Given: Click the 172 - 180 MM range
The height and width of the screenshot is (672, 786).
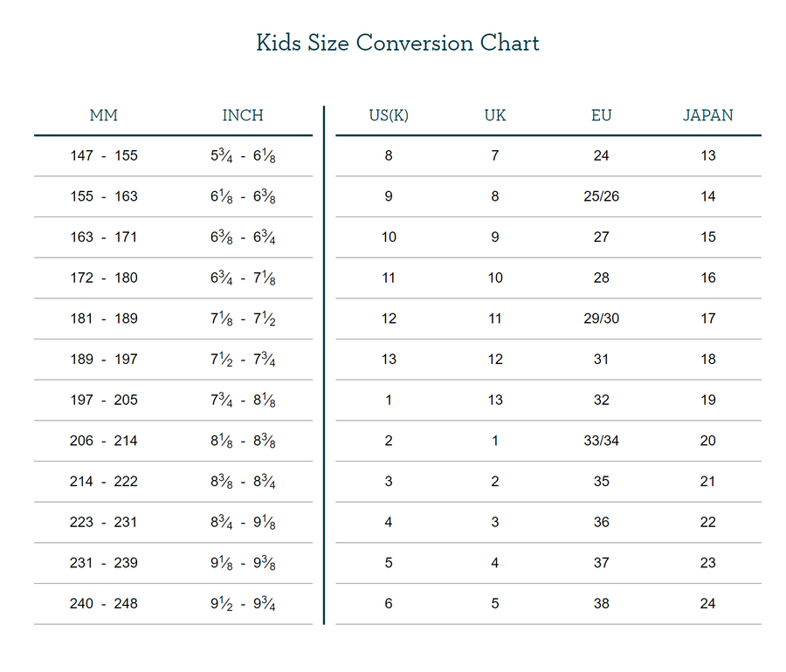Looking at the screenshot, I should (104, 278).
